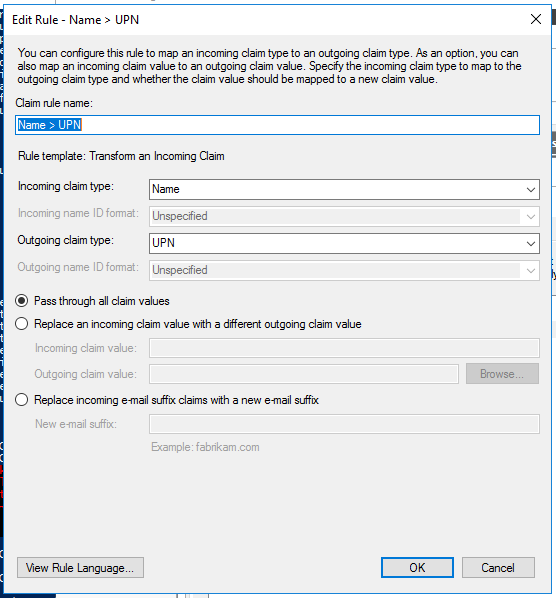Close the Edit Rule dialog
The height and width of the screenshot is (598, 556).
[x=536, y=19]
